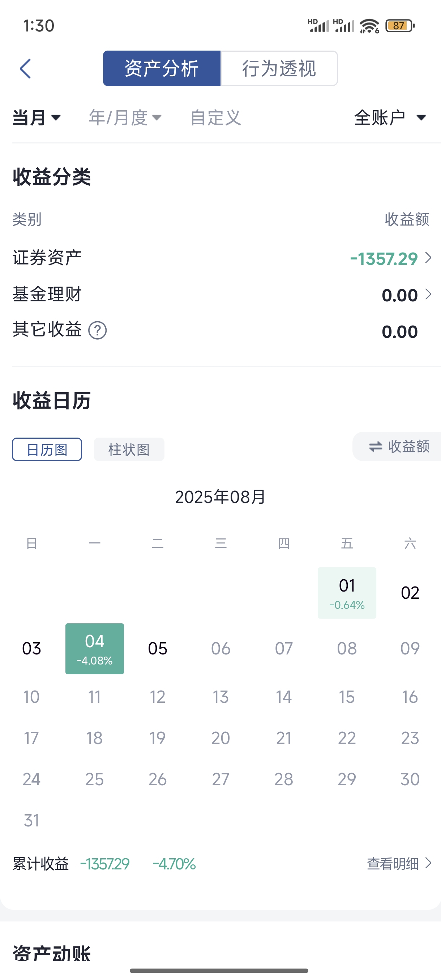This screenshot has width=441, height=980.
Task: Switch calendar view to 日历图
Action: tap(47, 449)
